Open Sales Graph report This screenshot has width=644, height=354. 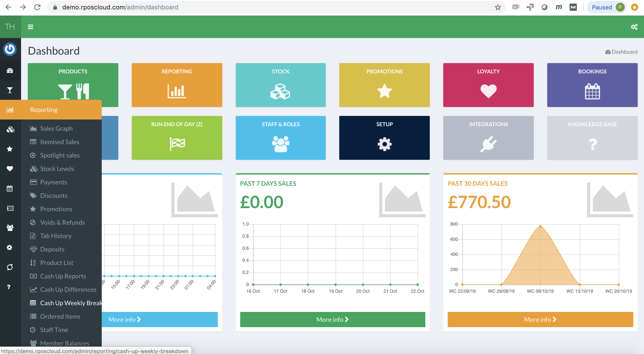tap(56, 128)
